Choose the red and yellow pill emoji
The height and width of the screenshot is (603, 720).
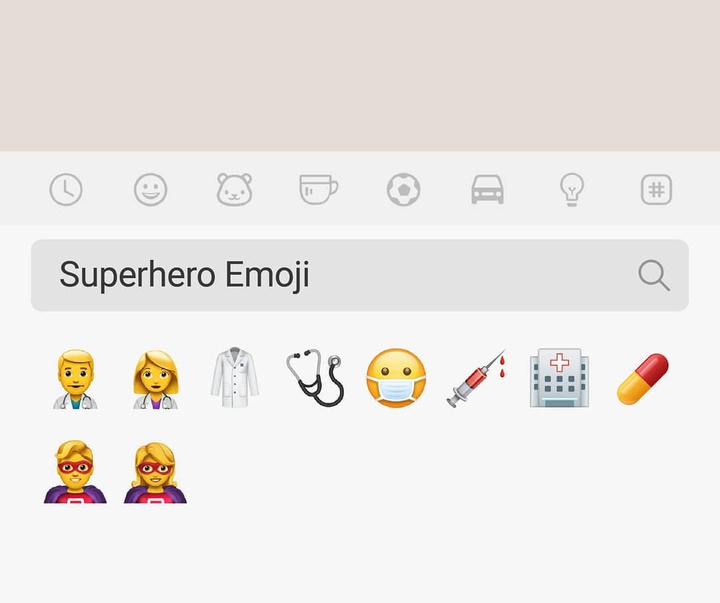(642, 379)
